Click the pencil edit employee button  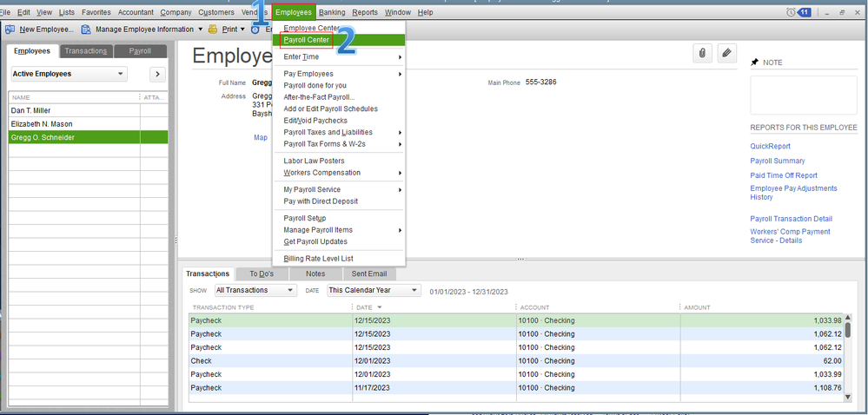pyautogui.click(x=727, y=53)
